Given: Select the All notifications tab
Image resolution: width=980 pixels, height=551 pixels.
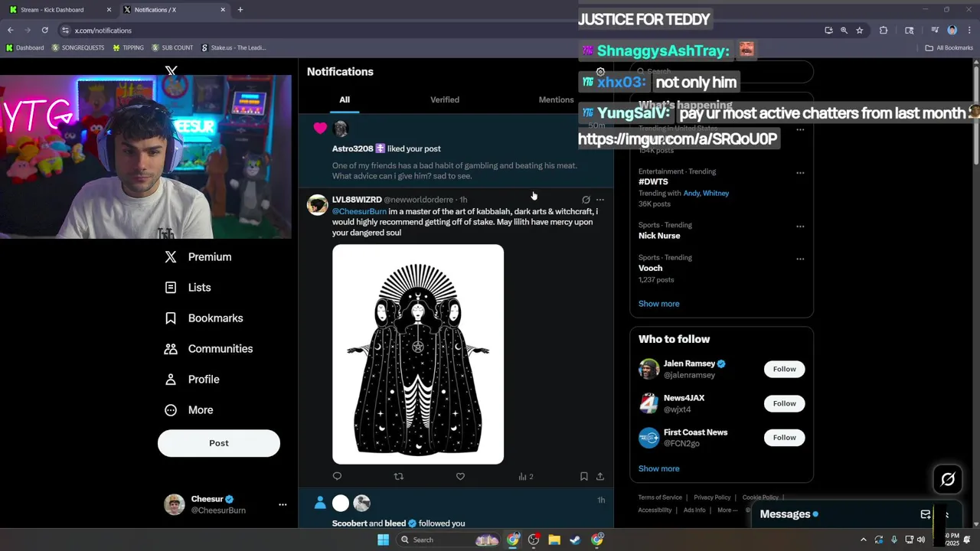Looking at the screenshot, I should click(345, 99).
